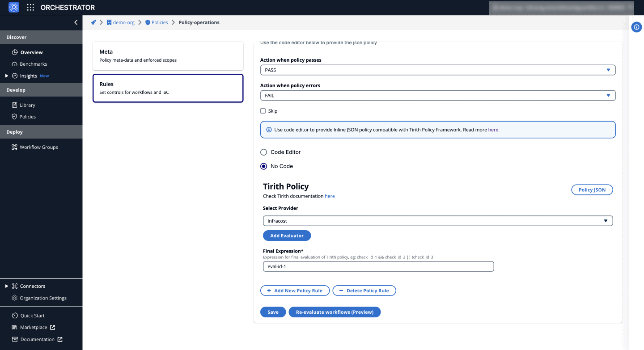Click the rocket icon in breadcrumb
This screenshot has height=350, width=644.
coord(93,22)
